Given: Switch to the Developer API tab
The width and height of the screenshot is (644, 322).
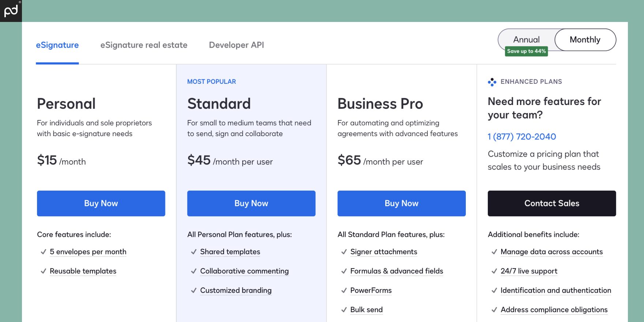Looking at the screenshot, I should click(x=236, y=45).
